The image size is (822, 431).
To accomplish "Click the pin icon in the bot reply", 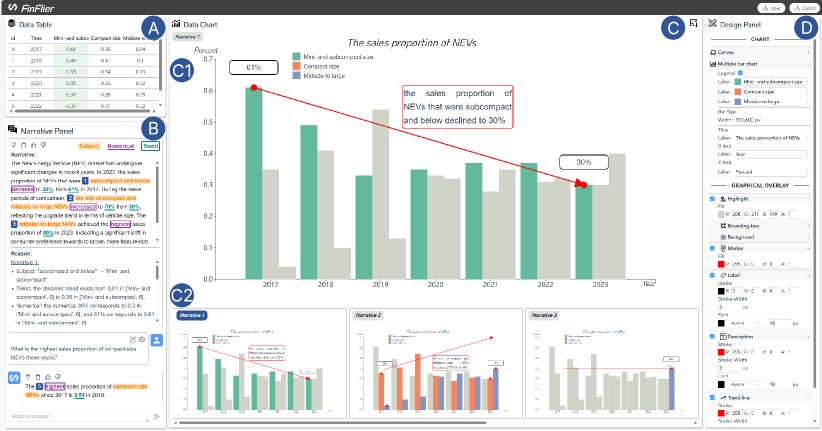I will click(x=28, y=376).
